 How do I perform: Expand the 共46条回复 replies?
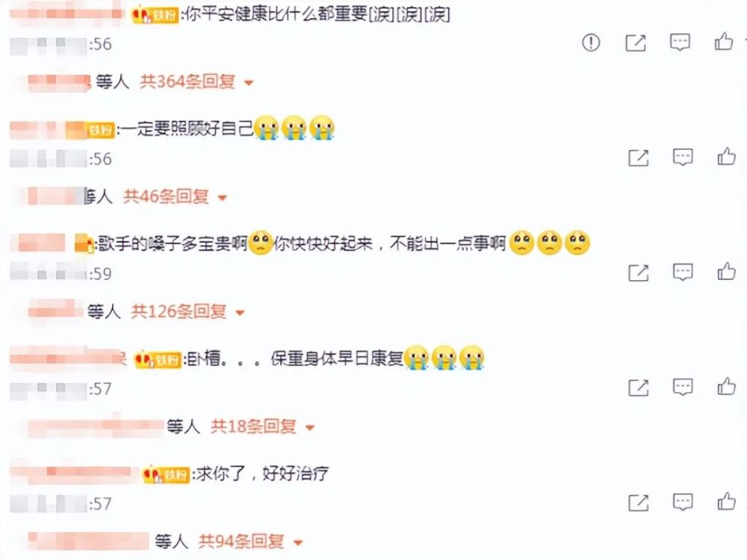click(175, 196)
